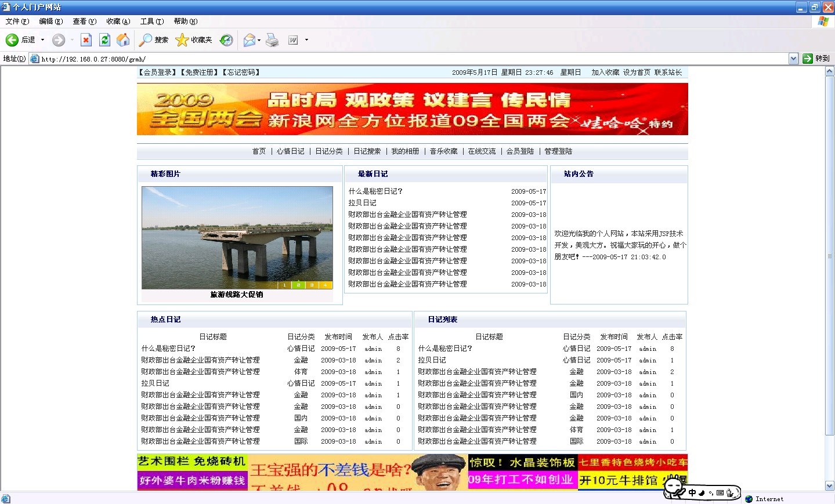
Task: Expand the address bar dropdown arrow
Action: point(793,59)
